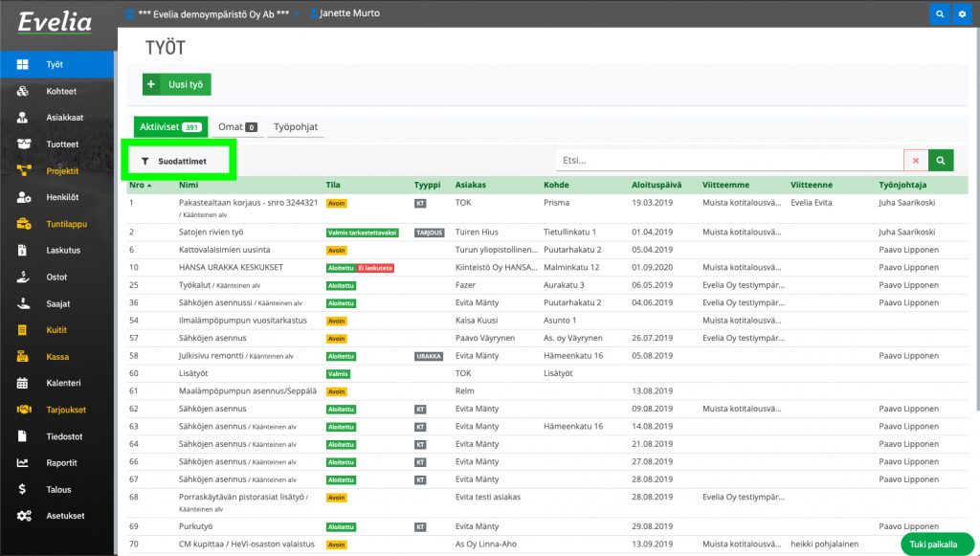Open Projektit sidebar icon
The height and width of the screenshot is (556, 980).
click(24, 170)
